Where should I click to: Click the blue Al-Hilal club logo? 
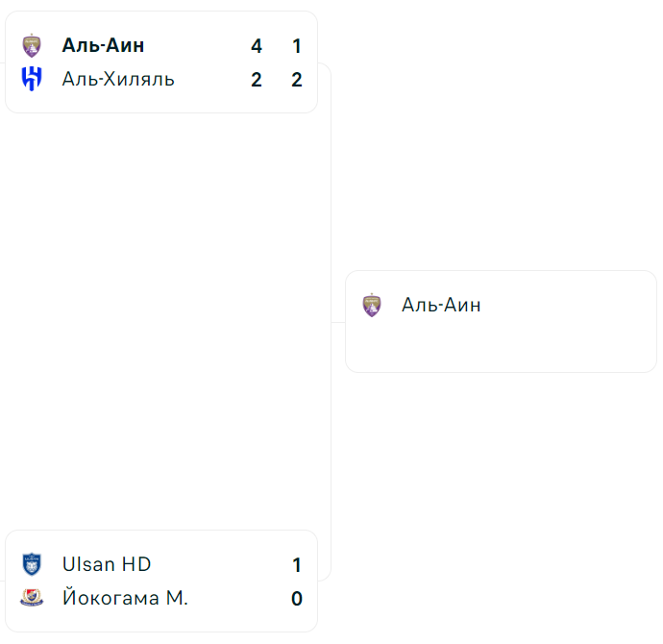pyautogui.click(x=32, y=79)
